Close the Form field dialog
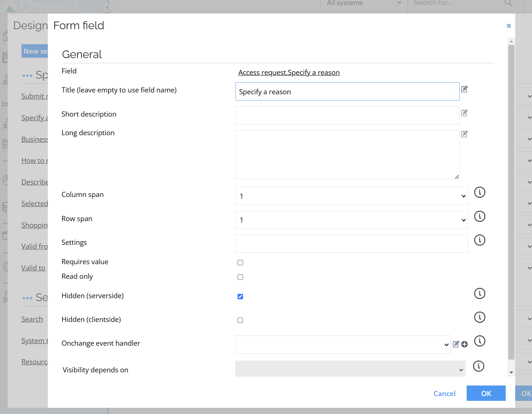 [509, 26]
